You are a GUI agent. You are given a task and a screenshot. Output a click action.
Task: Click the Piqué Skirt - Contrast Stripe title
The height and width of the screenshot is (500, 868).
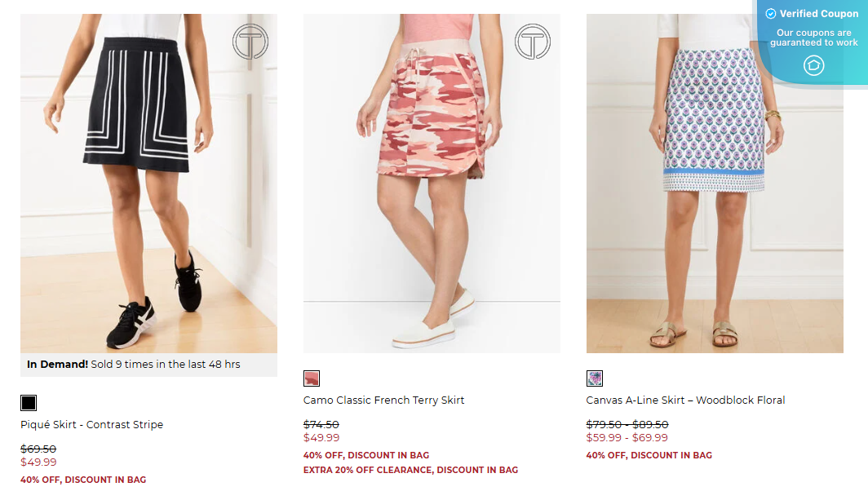(91, 424)
